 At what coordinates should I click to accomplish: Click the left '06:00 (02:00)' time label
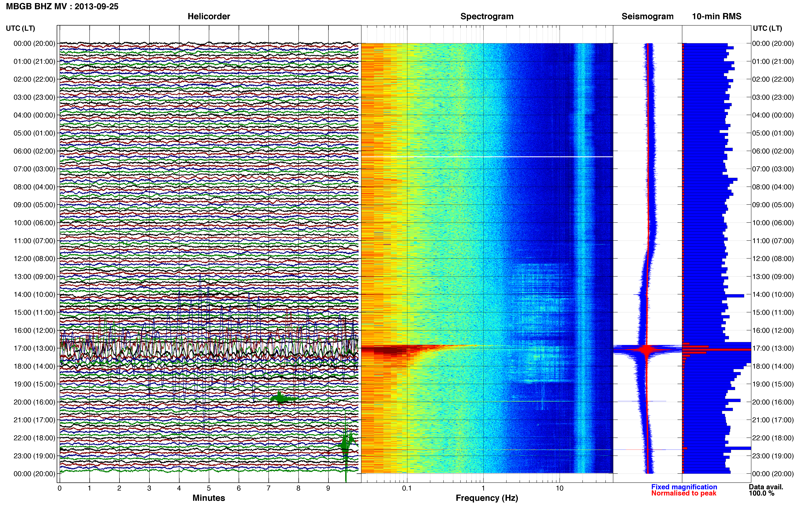click(x=34, y=151)
